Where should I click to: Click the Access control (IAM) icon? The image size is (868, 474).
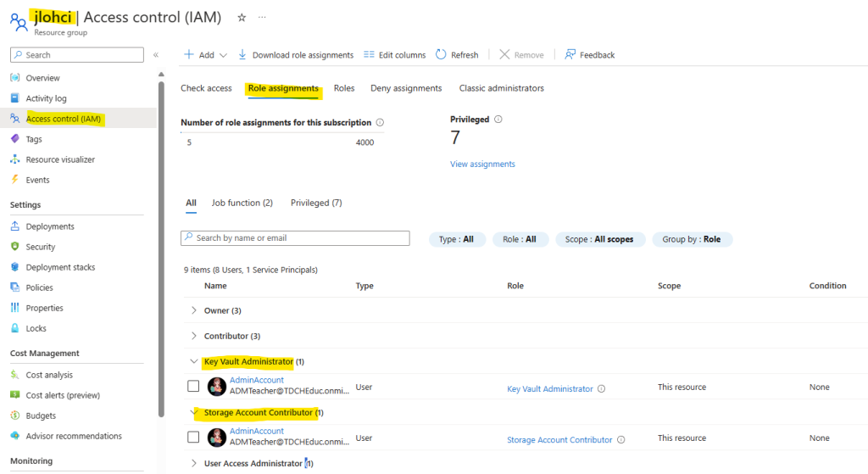(x=15, y=119)
